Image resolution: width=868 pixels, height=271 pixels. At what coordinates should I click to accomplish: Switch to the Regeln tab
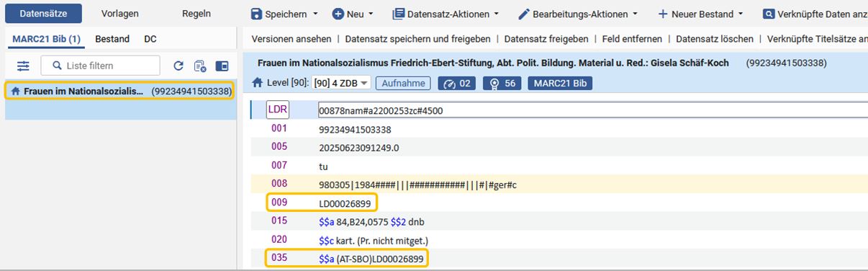(x=196, y=14)
